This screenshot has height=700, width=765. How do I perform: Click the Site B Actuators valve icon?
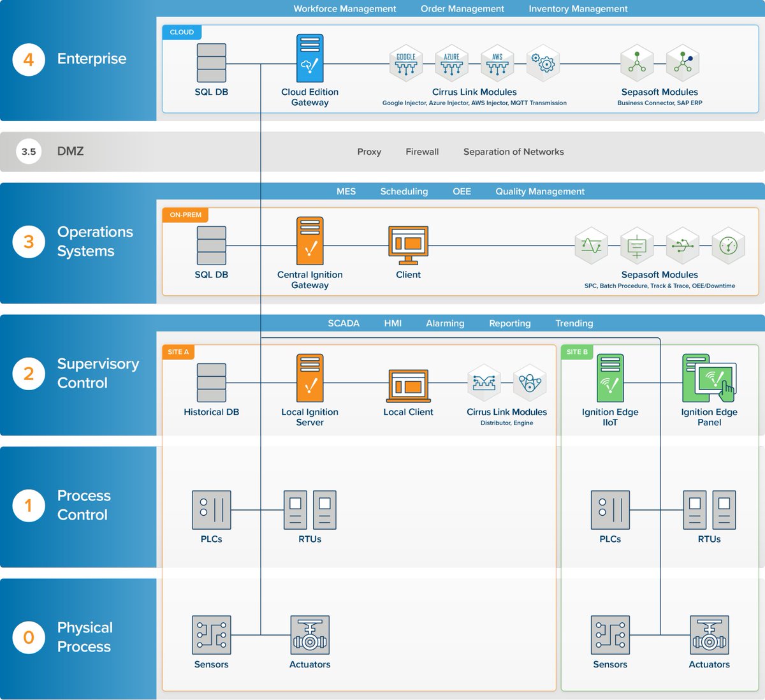tap(710, 635)
